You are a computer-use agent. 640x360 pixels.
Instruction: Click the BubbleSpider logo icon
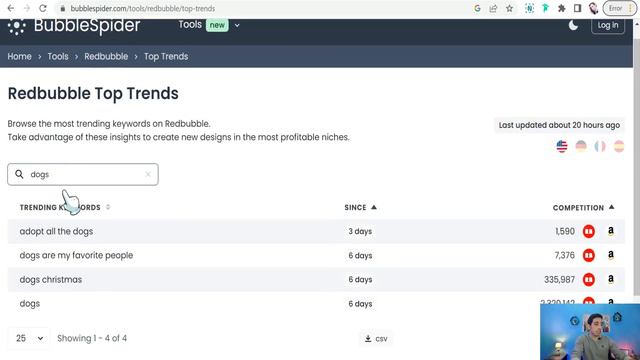pyautogui.click(x=16, y=27)
